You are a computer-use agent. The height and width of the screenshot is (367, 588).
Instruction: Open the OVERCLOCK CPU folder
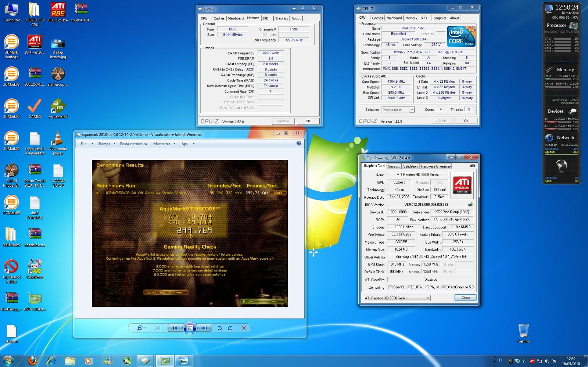pos(35,14)
